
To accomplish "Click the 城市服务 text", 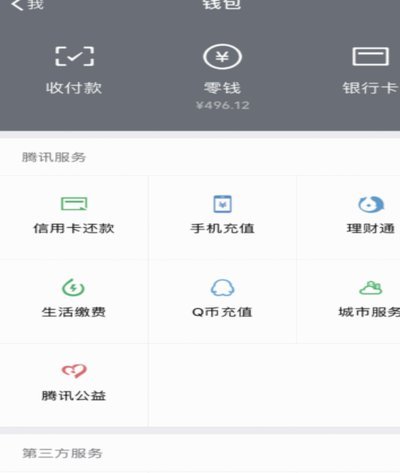I will point(369,312).
